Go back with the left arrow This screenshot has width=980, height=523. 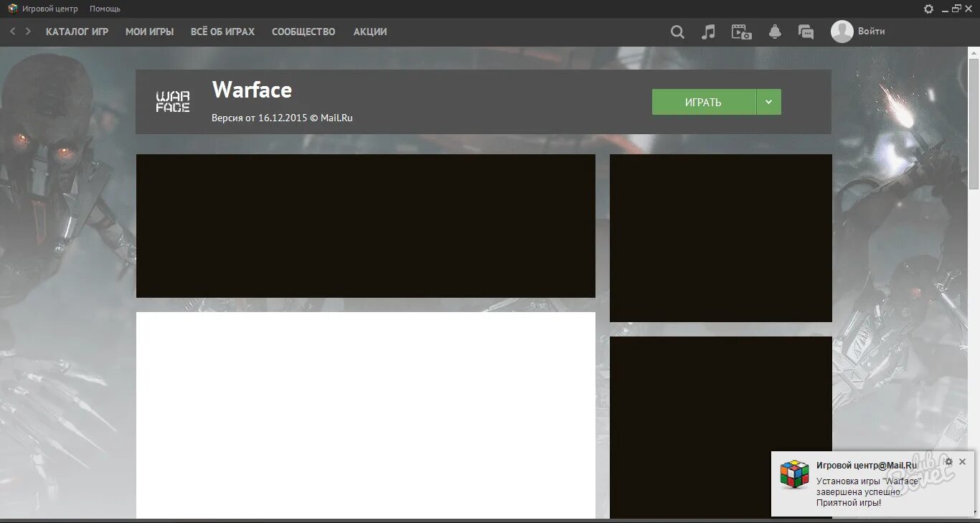12,32
